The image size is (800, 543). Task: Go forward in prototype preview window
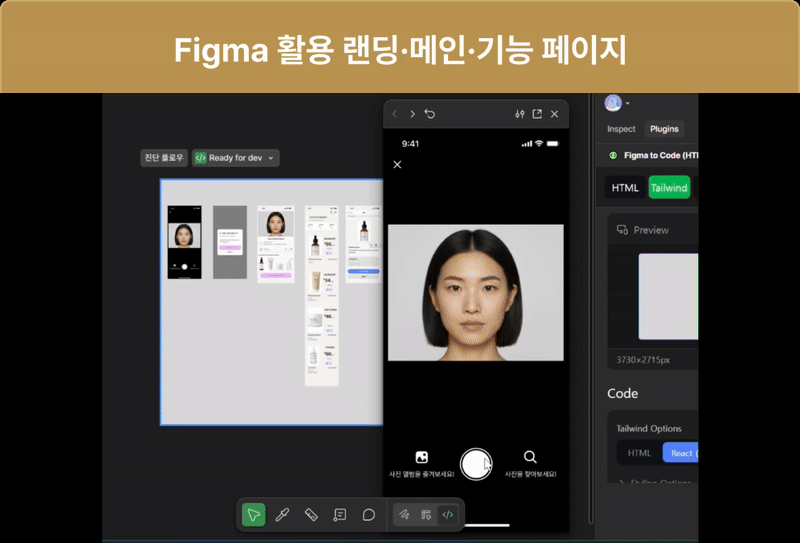pos(412,114)
